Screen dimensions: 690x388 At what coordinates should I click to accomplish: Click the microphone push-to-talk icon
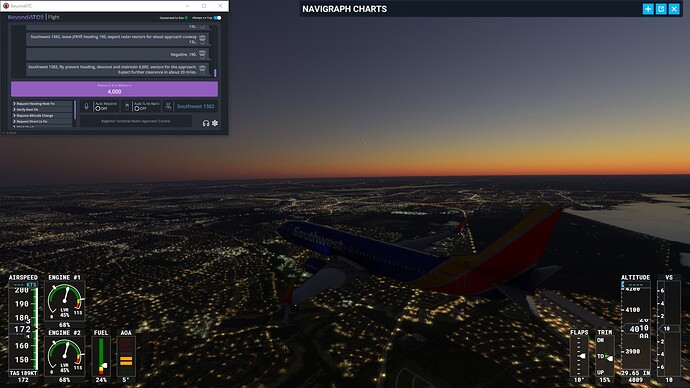pyautogui.click(x=86, y=106)
